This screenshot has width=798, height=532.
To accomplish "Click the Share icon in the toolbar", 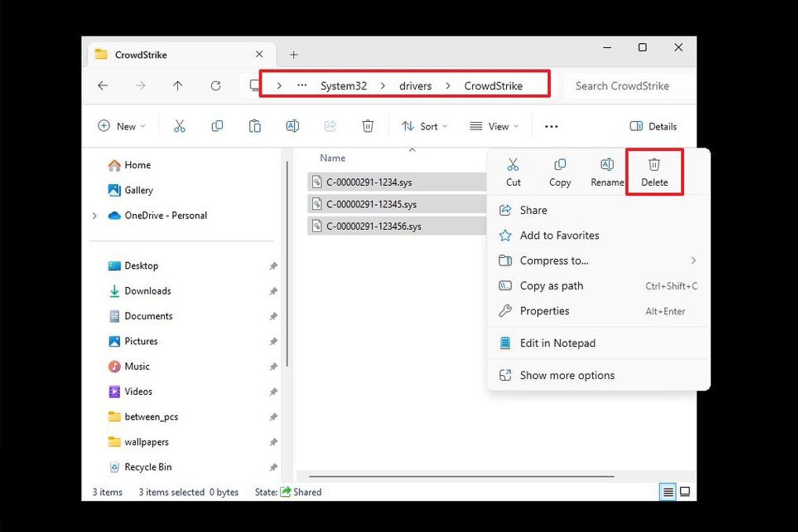I will [x=330, y=126].
